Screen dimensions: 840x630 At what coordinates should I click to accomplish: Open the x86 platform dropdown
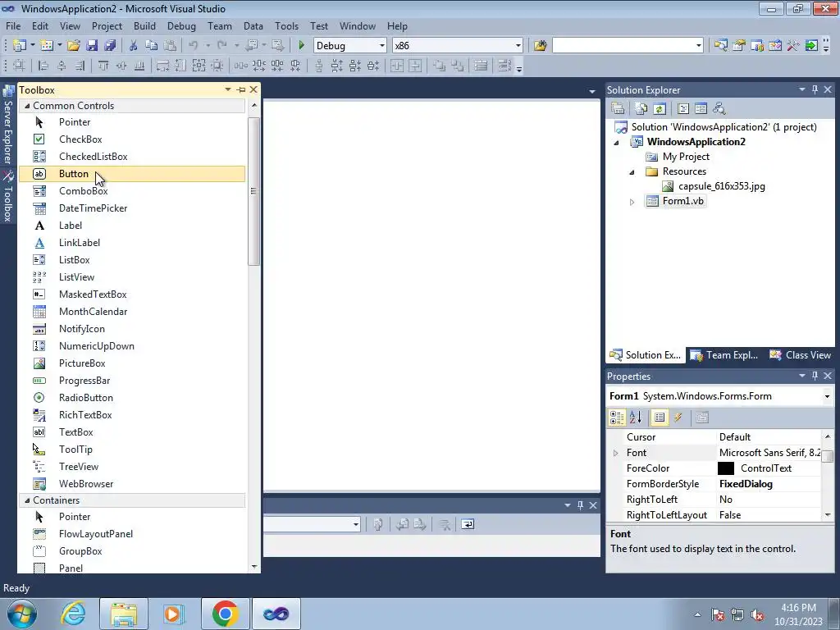point(518,46)
